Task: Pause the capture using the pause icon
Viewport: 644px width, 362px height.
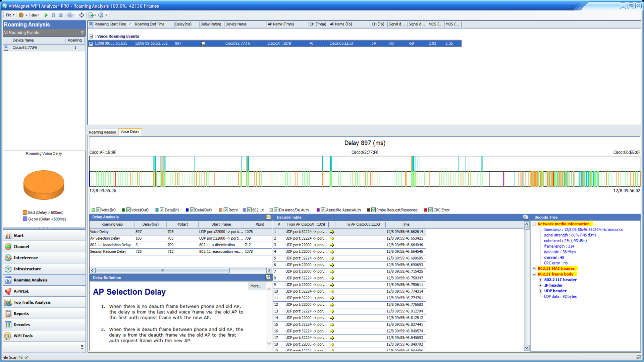Action: pos(53,15)
